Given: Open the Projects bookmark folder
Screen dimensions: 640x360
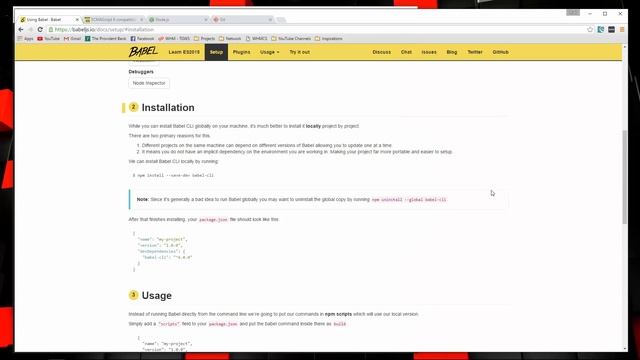Looking at the screenshot, I should 204,39.
